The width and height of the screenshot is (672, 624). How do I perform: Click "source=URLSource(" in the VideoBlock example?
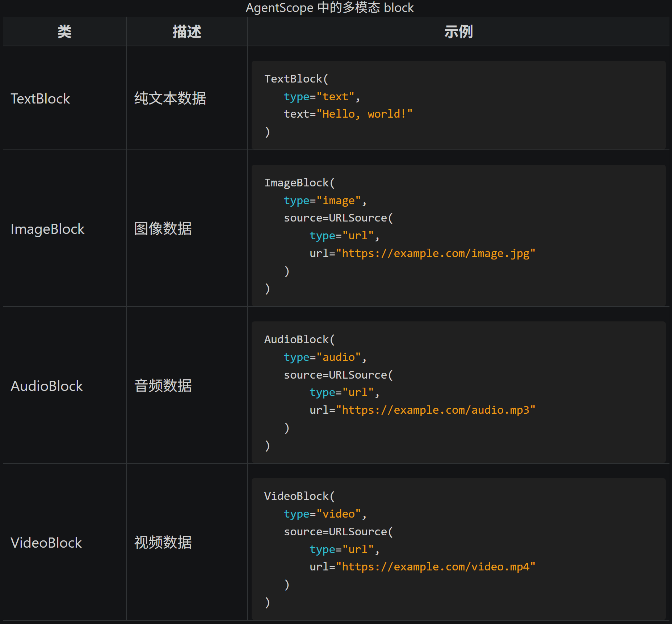coord(338,532)
